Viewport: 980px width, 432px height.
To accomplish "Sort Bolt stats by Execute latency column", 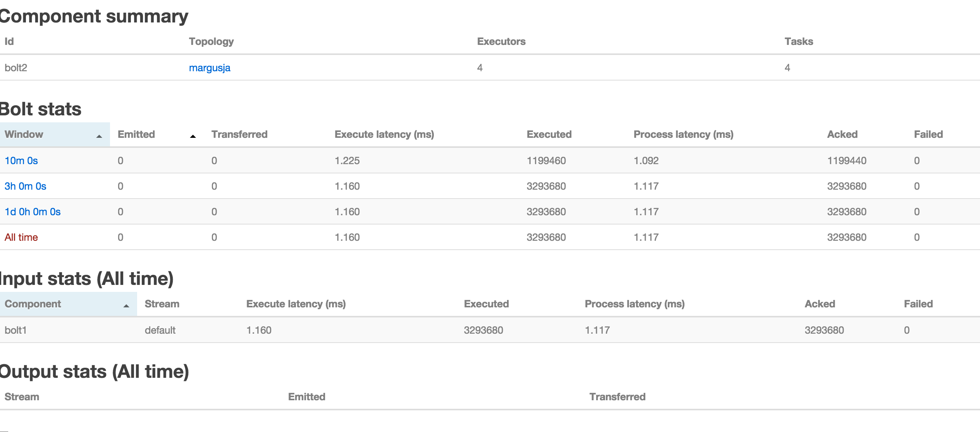I will [384, 134].
